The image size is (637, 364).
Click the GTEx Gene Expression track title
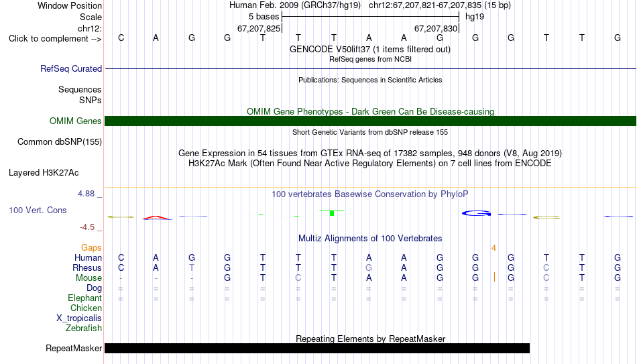coord(370,153)
